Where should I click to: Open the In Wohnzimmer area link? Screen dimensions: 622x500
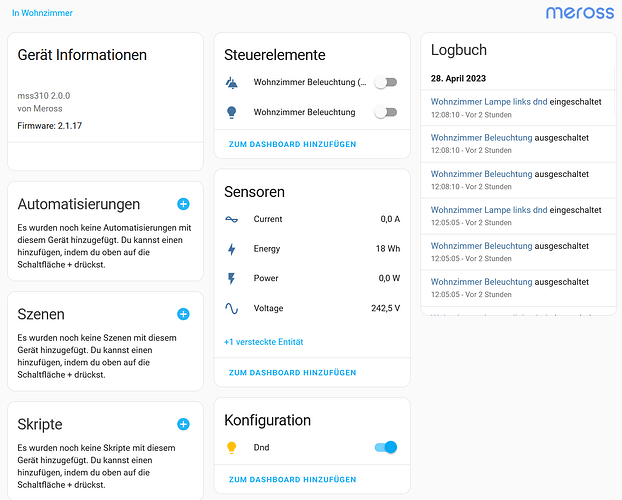(42, 13)
